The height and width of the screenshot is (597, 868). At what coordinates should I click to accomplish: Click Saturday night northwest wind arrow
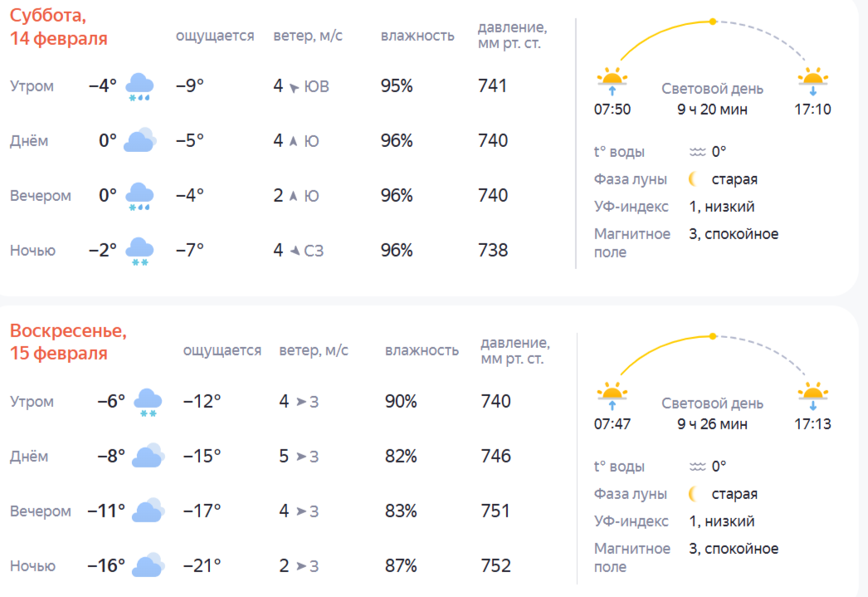click(293, 251)
